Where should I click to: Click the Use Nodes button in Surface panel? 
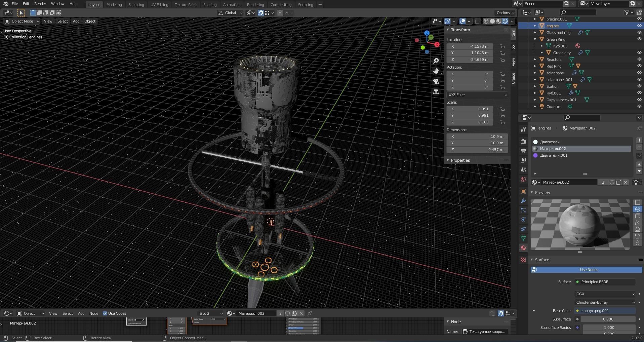(586, 270)
